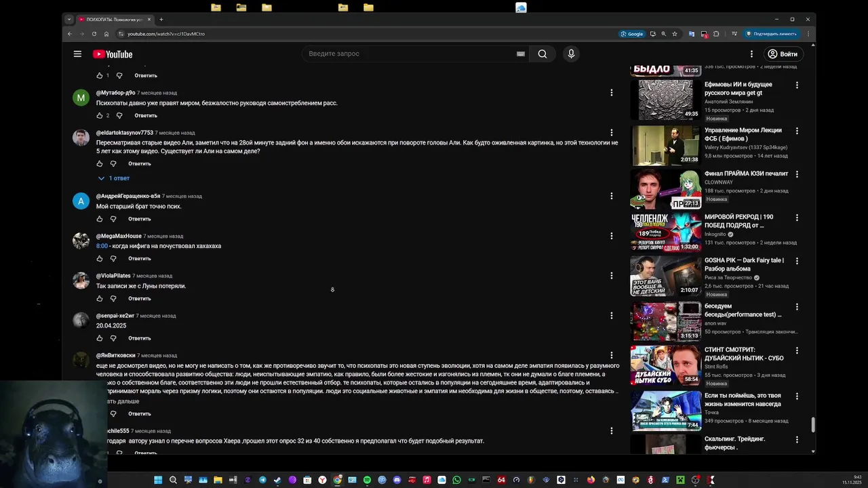Go back using the browser back arrow
Viewport: 868px width, 488px height.
click(x=69, y=34)
